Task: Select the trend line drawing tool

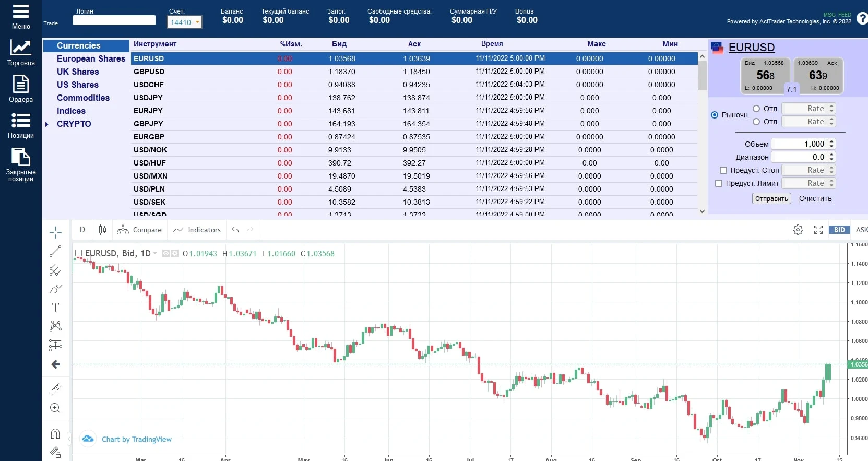Action: tap(55, 251)
